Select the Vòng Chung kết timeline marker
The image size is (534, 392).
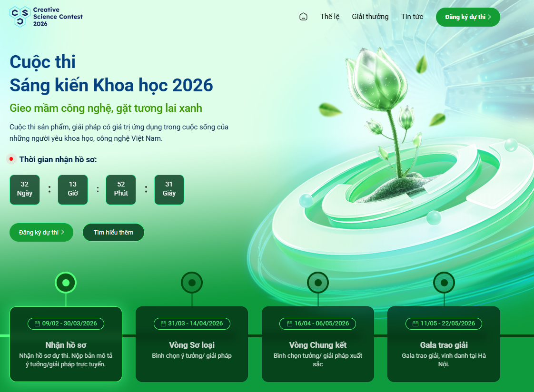pyautogui.click(x=318, y=283)
